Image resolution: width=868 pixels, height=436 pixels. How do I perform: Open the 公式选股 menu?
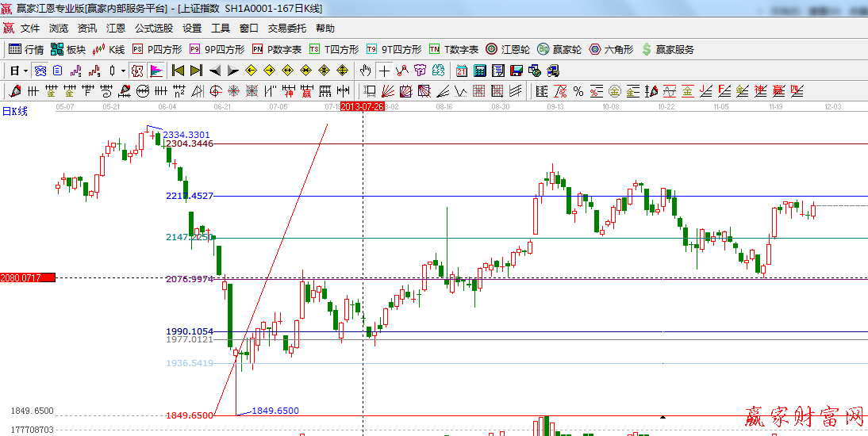pyautogui.click(x=153, y=28)
